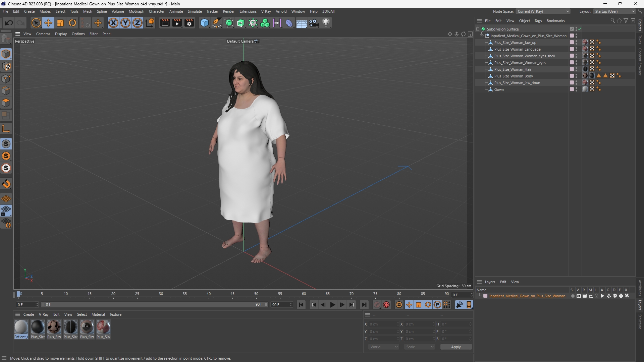Open the Material manager Texture menu
Viewport: 644px width, 362px height.
tap(115, 314)
